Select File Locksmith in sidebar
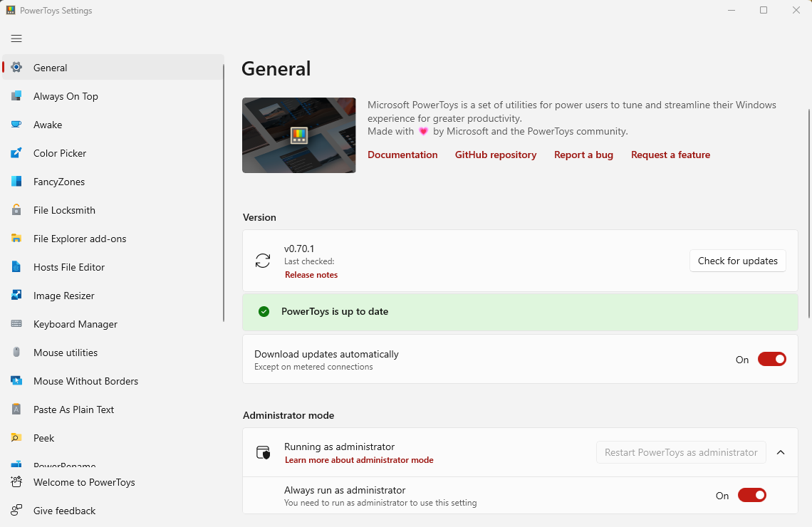This screenshot has width=812, height=527. point(113,209)
